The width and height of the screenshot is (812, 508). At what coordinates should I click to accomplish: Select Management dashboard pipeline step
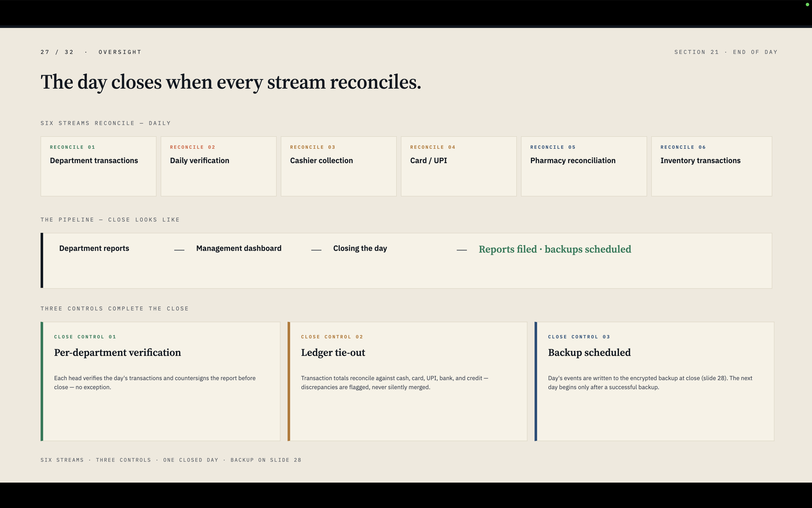pyautogui.click(x=239, y=248)
